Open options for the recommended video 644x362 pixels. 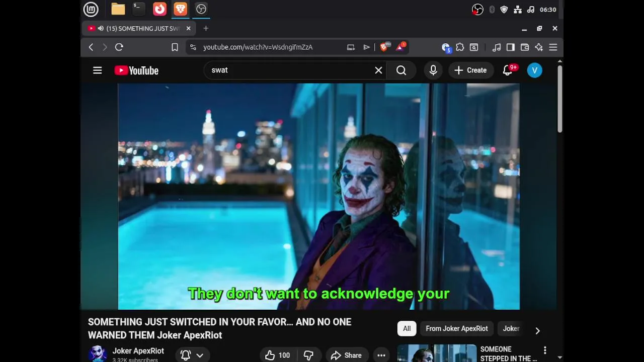point(545,350)
